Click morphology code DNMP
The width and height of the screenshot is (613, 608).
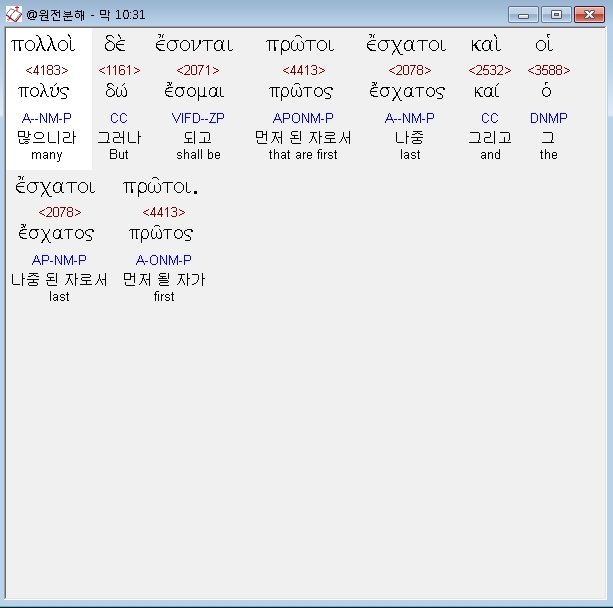[x=548, y=118]
